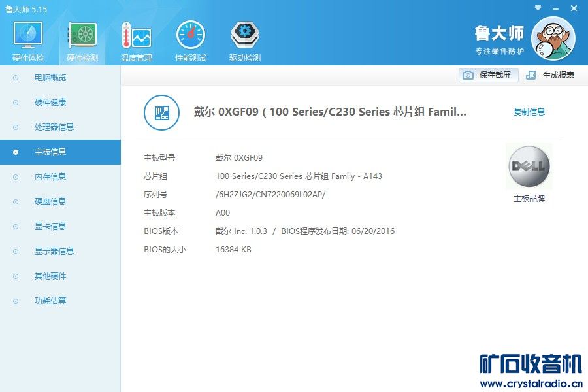The image size is (588, 392).
Task: Select 处理器信息 in the sidebar
Action: (x=60, y=127)
